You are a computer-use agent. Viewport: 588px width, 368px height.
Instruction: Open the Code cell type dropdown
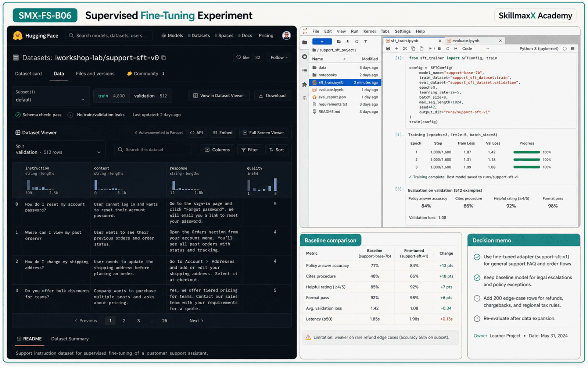click(476, 49)
